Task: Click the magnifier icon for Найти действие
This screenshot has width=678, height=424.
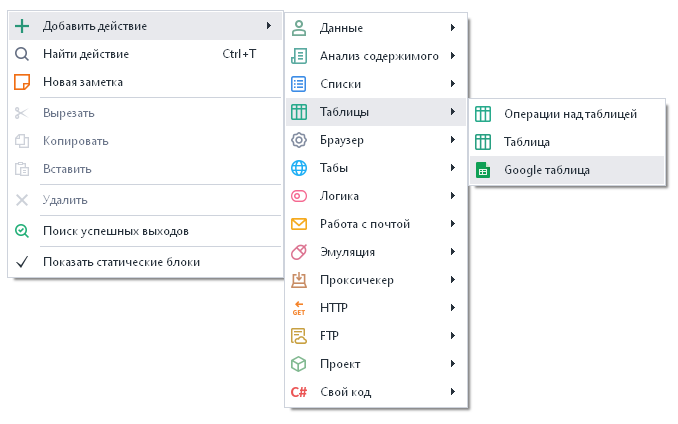Action: 22,54
